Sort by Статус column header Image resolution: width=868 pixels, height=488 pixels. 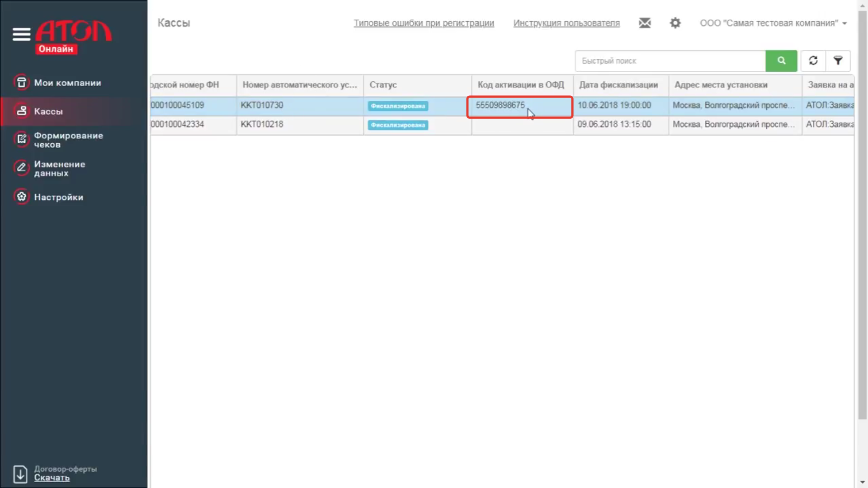[x=383, y=85]
